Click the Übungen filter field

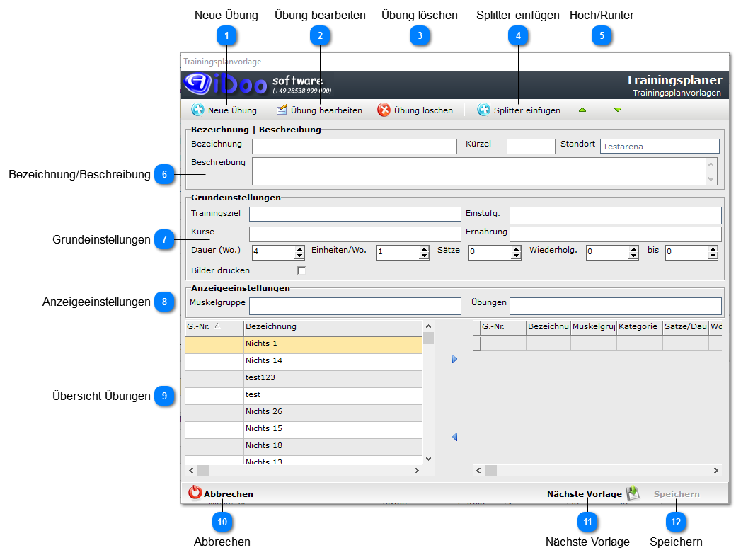(x=616, y=306)
